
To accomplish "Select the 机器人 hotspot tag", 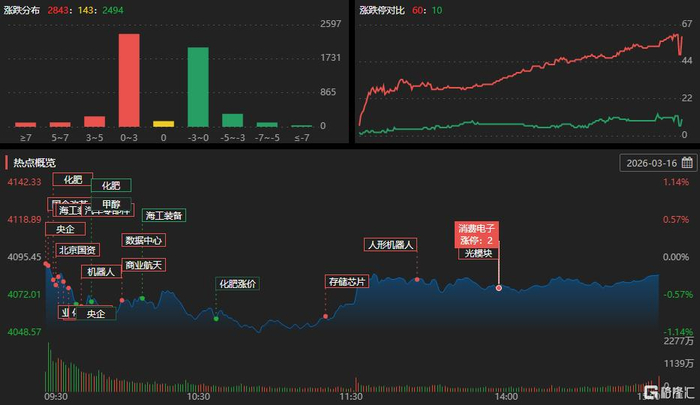I will pyautogui.click(x=101, y=271).
